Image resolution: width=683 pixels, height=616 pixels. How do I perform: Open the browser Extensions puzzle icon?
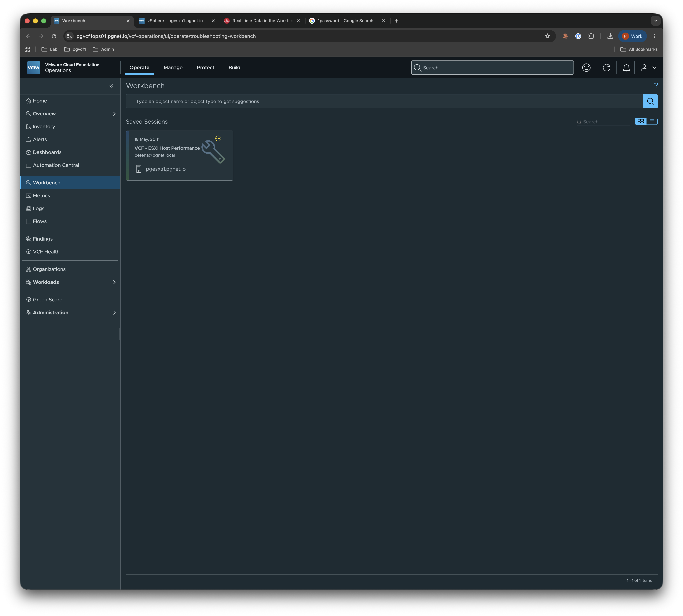(591, 36)
